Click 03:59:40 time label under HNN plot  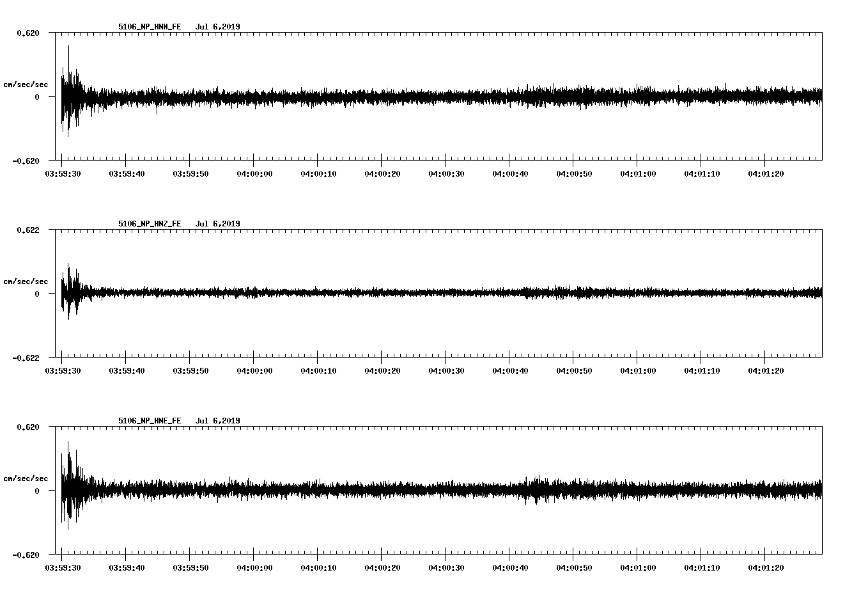pyautogui.click(x=127, y=173)
